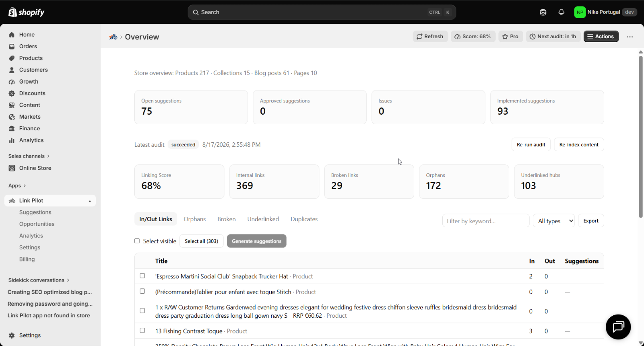
Task: Open Removing password and going conversation
Action: (50, 304)
